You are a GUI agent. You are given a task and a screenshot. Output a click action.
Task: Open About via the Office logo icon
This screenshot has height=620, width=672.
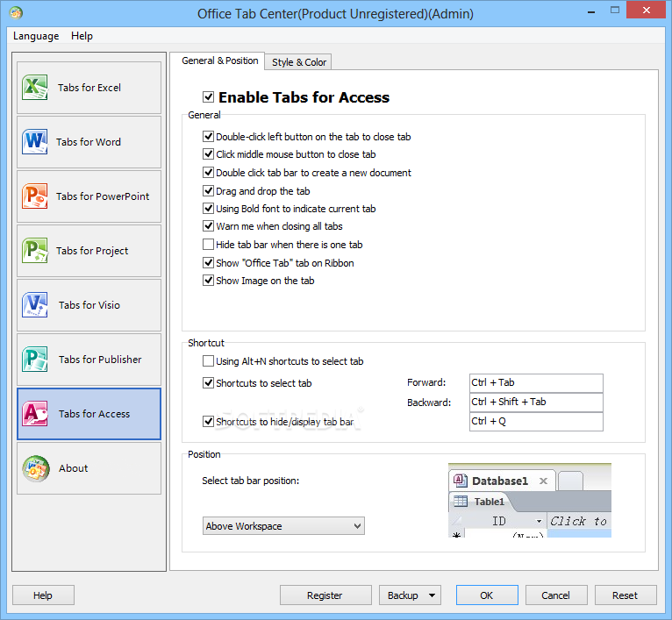(36, 468)
